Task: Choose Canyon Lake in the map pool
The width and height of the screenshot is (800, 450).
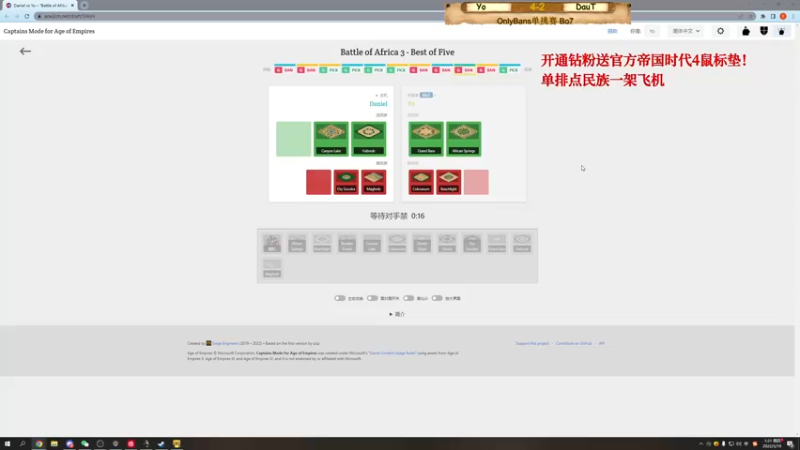Action: click(372, 243)
